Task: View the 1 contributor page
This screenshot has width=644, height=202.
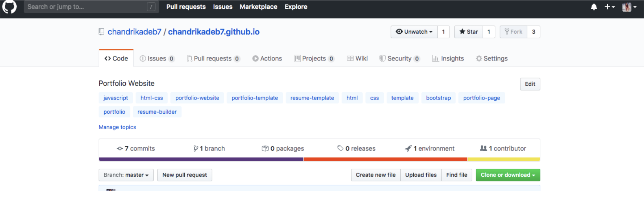Action: (x=503, y=148)
